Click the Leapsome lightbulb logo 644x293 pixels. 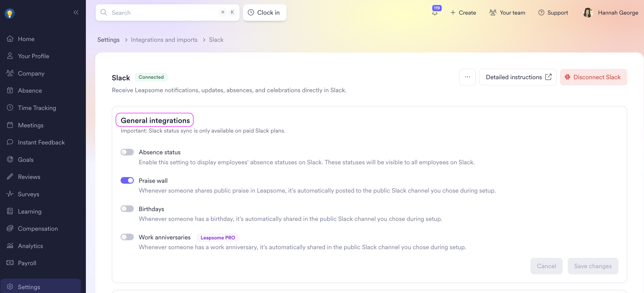click(x=10, y=13)
